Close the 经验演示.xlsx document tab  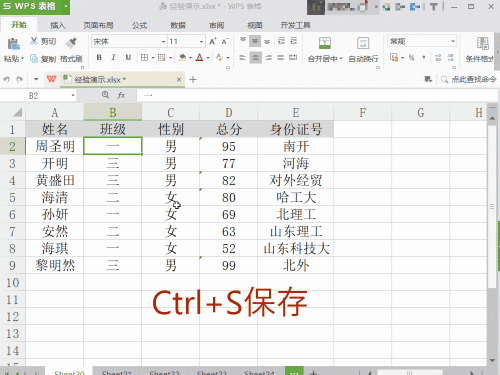tap(179, 80)
